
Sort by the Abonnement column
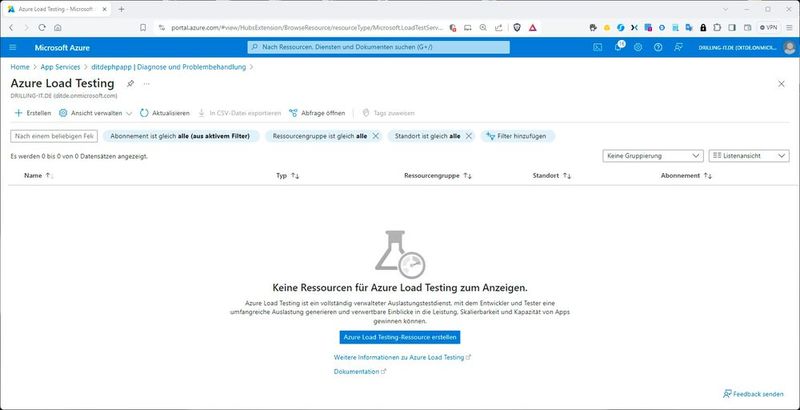686,175
